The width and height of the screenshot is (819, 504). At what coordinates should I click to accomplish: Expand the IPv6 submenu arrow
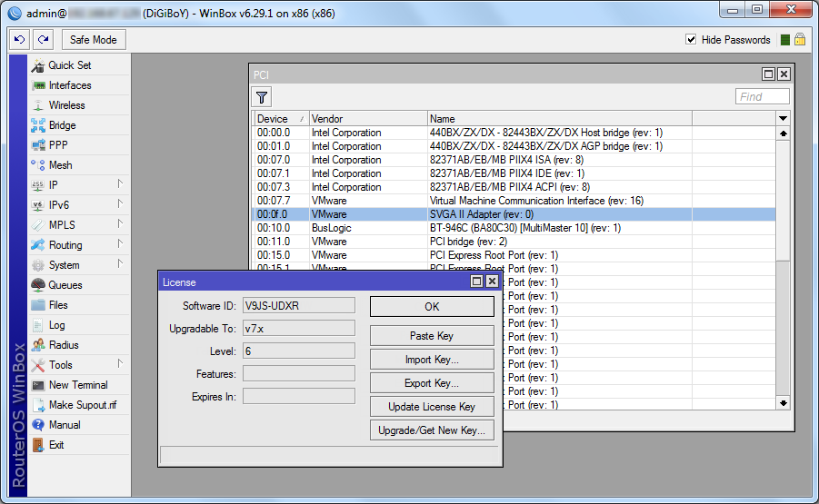tap(120, 203)
